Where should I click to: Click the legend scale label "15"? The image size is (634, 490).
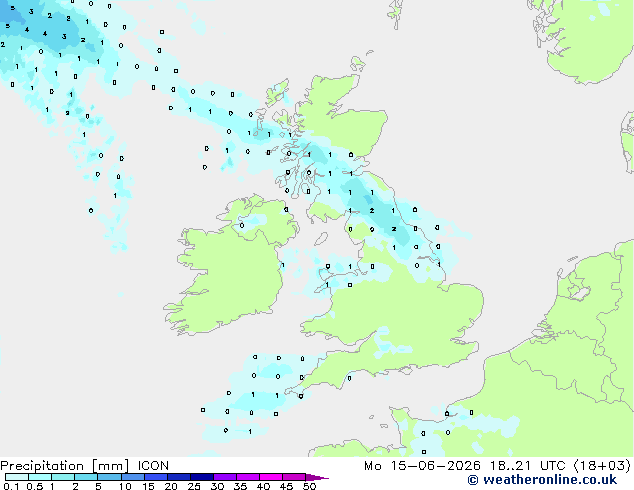point(148,486)
